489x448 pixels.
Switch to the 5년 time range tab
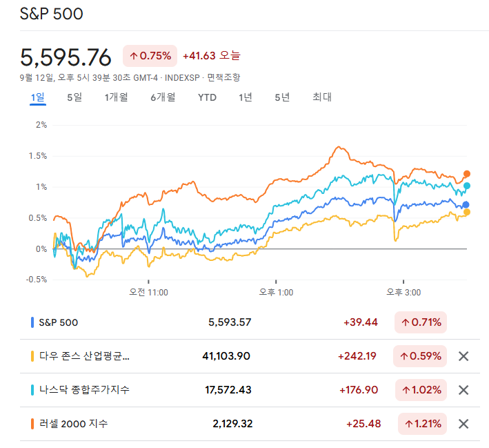tap(282, 97)
